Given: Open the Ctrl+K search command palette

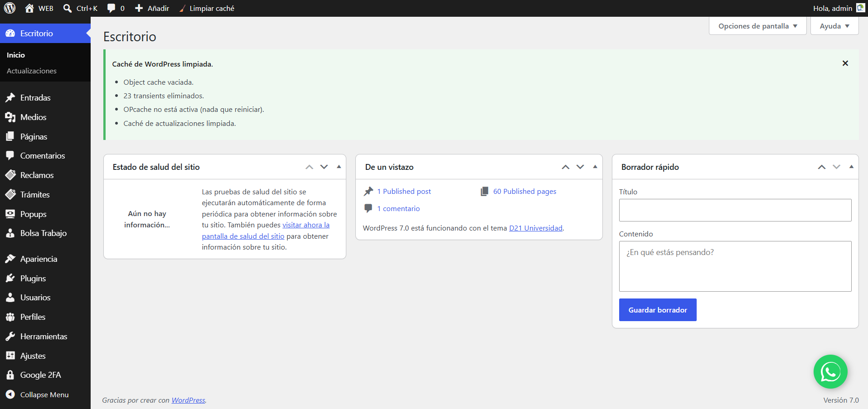Looking at the screenshot, I should [80, 8].
